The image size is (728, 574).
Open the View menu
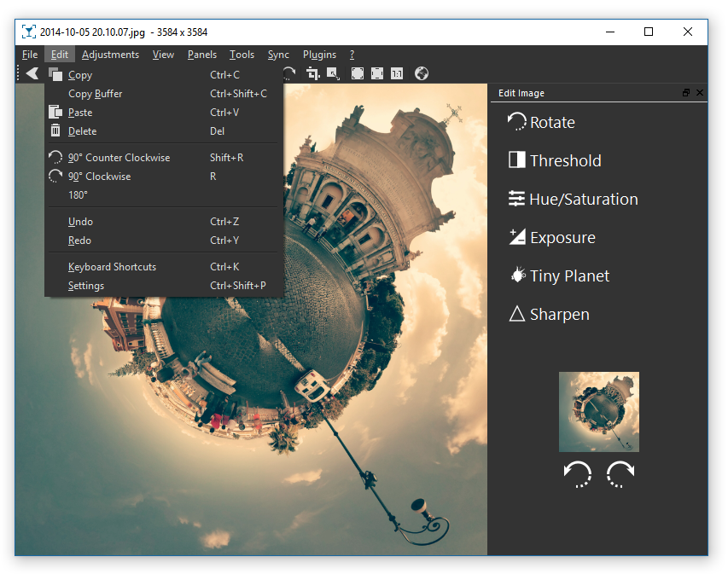coord(163,54)
